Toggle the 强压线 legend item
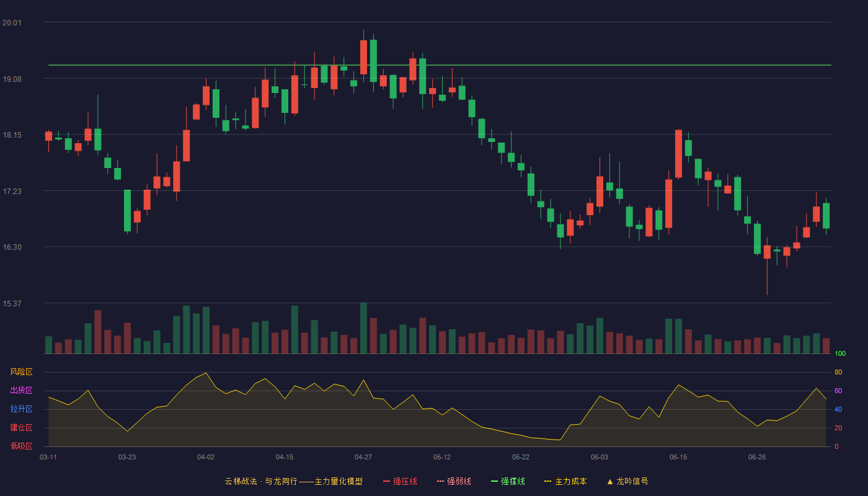This screenshot has width=868, height=496. tap(400, 481)
